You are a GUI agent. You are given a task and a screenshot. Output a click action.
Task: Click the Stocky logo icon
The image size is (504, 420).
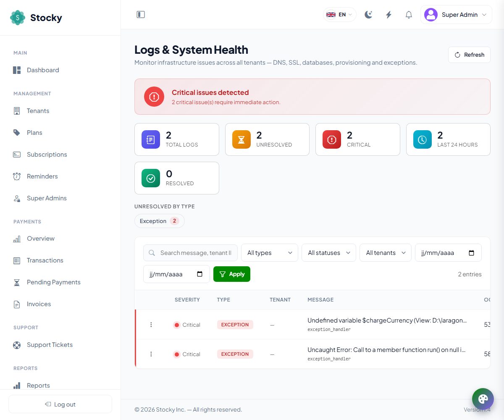tap(18, 18)
